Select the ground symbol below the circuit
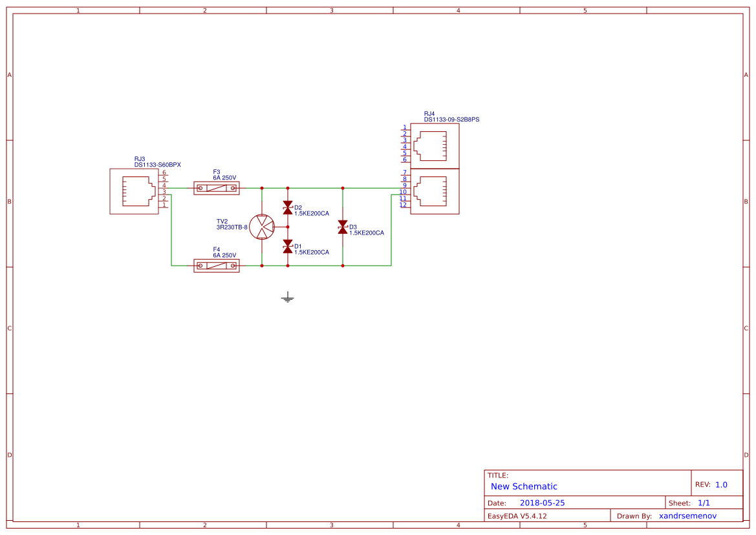This screenshot has height=535, width=756. pyautogui.click(x=287, y=298)
